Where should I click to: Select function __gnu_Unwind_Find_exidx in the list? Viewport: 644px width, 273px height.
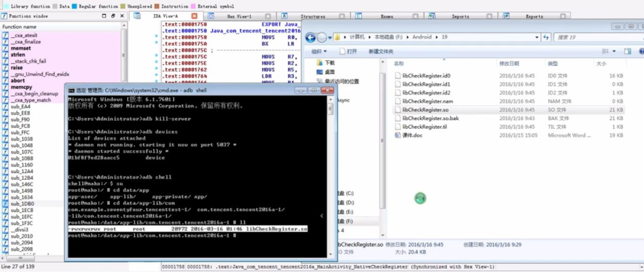40,74
